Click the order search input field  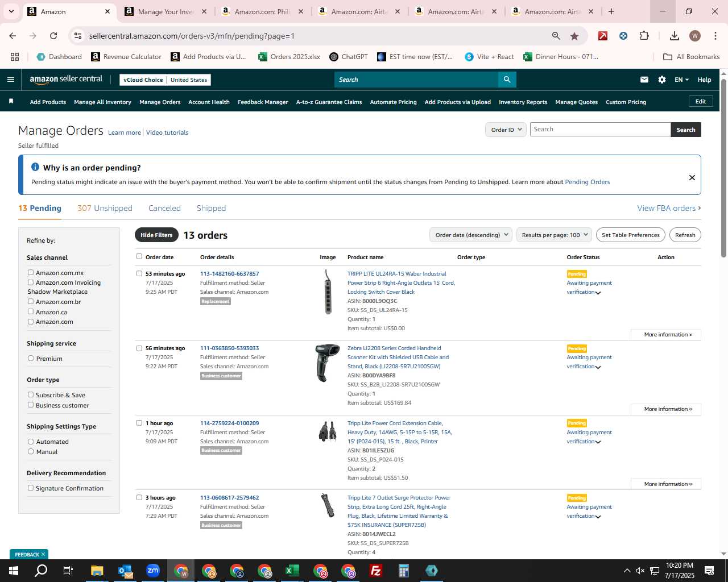[600, 130]
